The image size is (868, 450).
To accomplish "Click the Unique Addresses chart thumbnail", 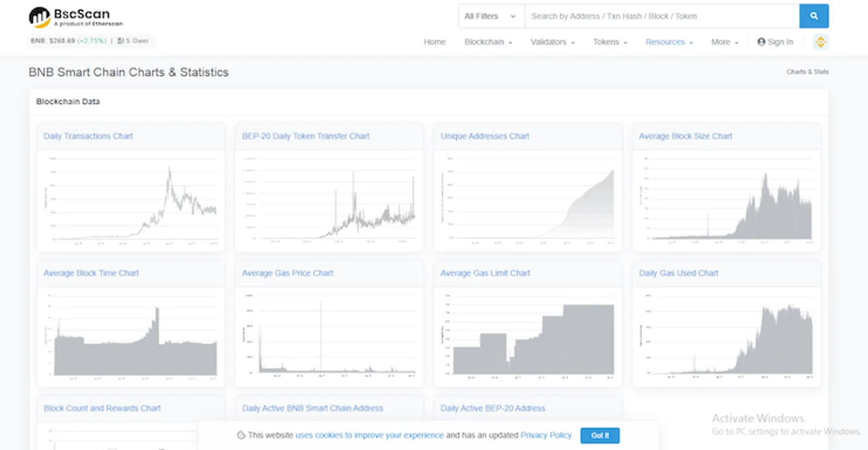I will click(528, 200).
